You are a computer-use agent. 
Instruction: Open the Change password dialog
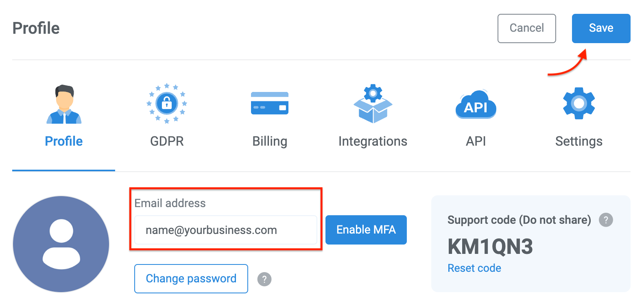(x=191, y=279)
